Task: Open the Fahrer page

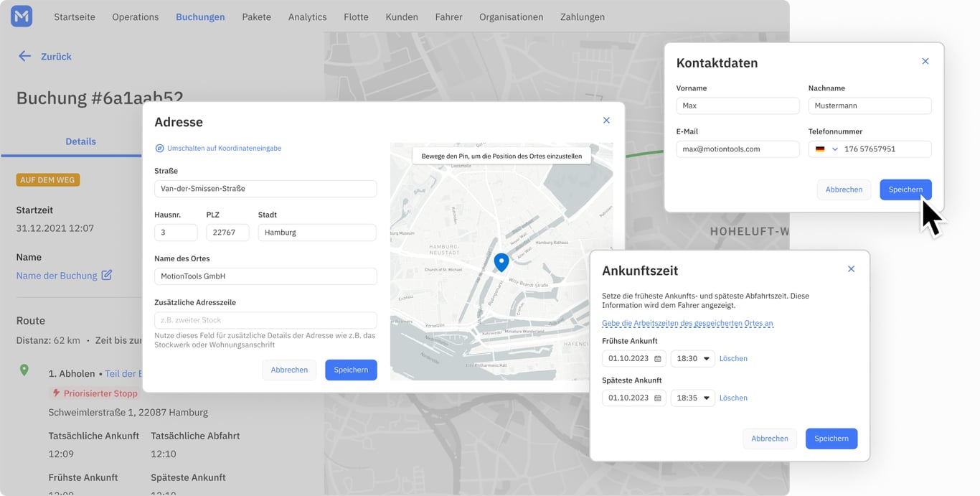Action: pos(448,17)
